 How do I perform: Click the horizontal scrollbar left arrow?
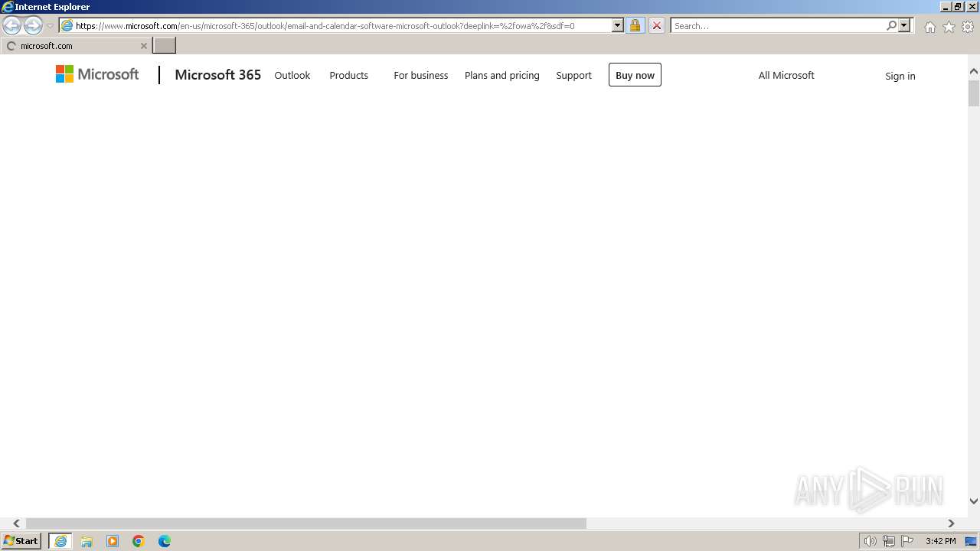(x=16, y=523)
